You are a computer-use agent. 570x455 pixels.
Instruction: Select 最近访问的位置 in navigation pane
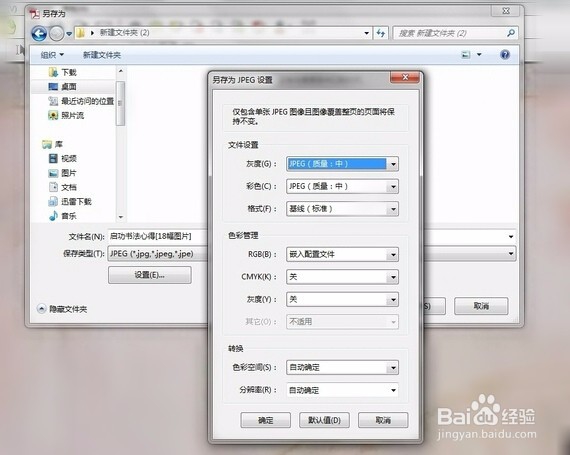(x=81, y=101)
